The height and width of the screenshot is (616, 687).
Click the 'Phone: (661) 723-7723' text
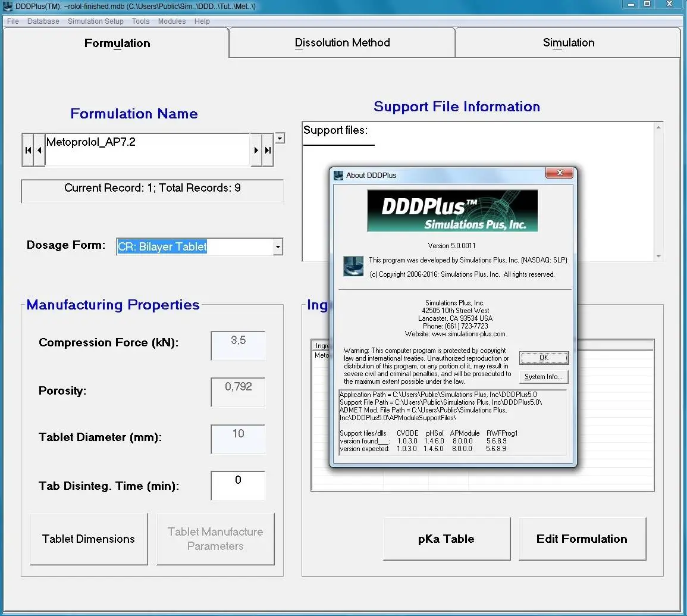coord(455,326)
